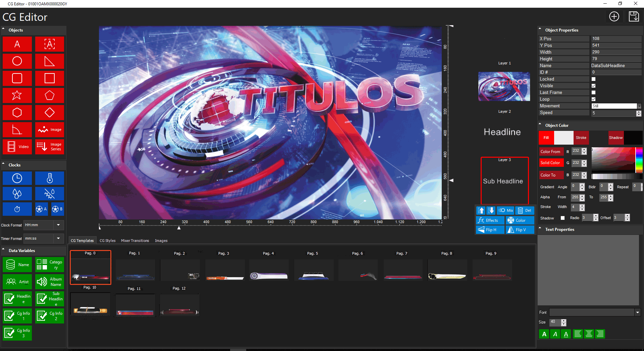Screen dimensions: 644x351
Task: Add a Video object
Action: (x=17, y=147)
